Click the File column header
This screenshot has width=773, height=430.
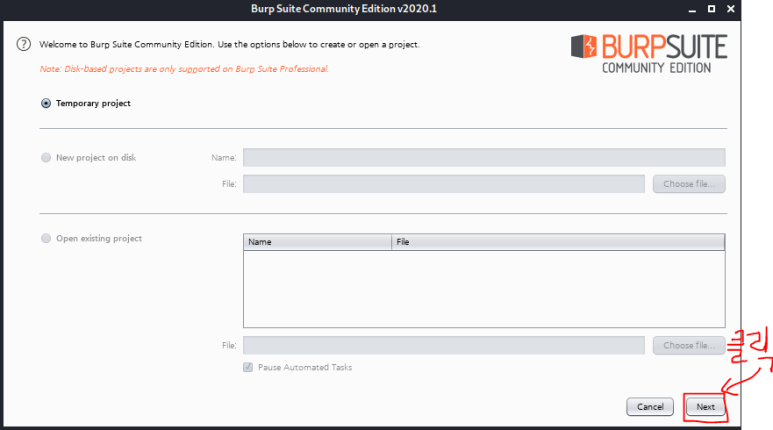[558, 242]
